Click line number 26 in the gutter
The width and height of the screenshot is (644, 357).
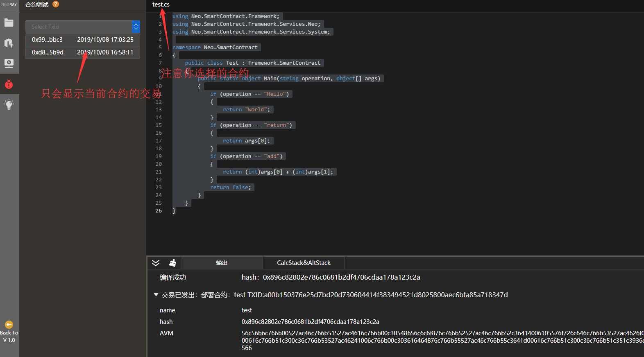tap(159, 211)
